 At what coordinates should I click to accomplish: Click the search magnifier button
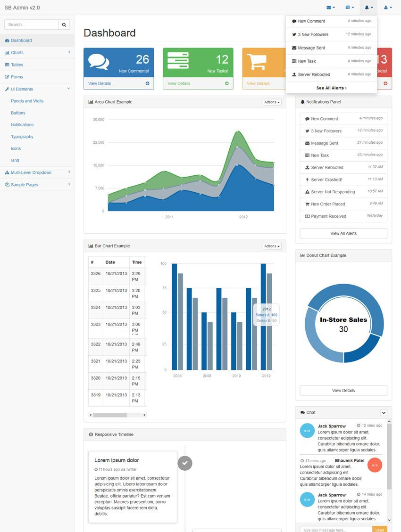tap(64, 25)
